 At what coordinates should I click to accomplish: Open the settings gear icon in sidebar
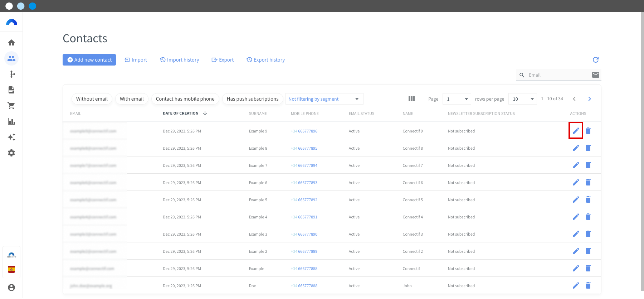tap(11, 153)
